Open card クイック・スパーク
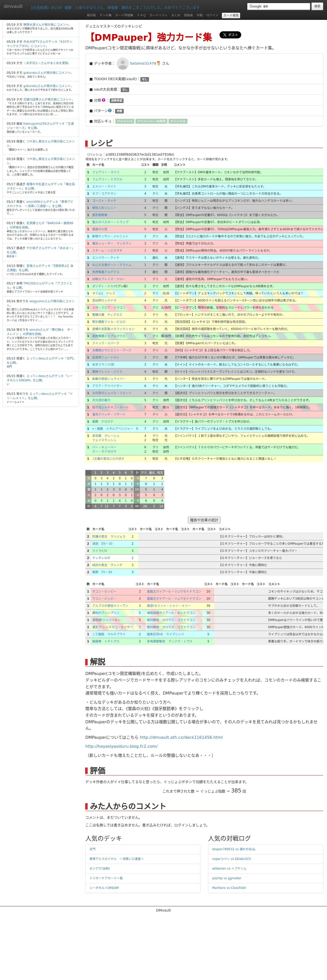 106,343
